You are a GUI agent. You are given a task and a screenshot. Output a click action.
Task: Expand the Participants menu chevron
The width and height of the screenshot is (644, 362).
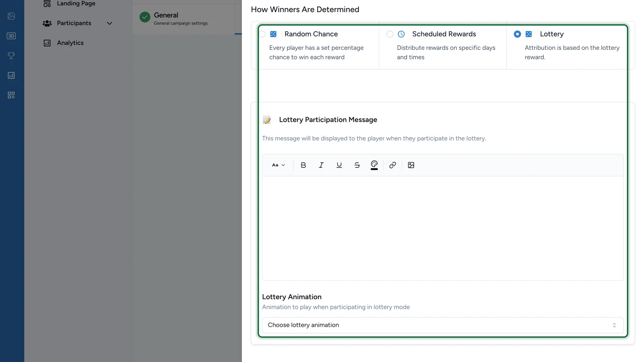click(x=109, y=23)
